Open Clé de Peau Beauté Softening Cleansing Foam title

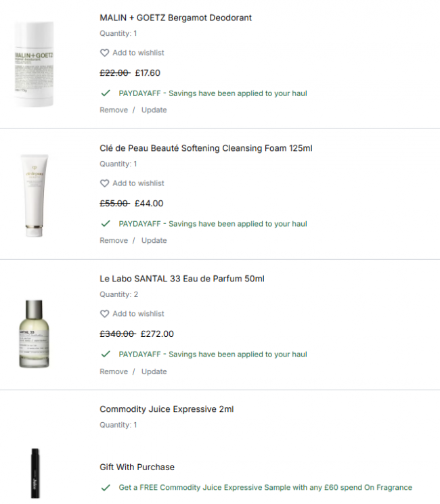tap(206, 148)
